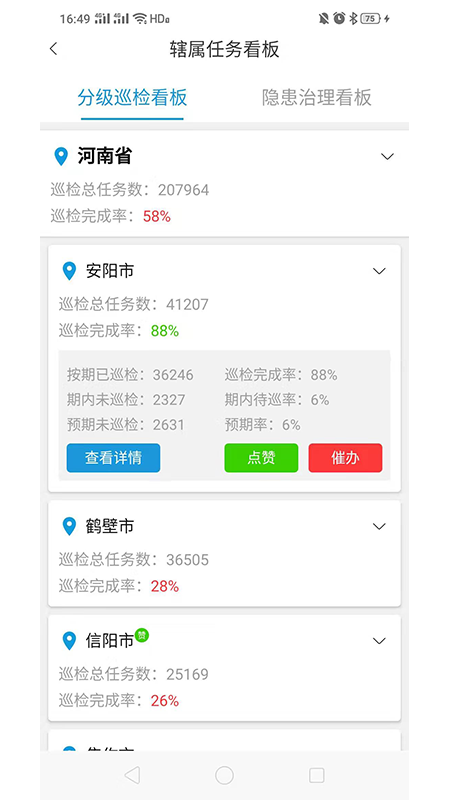
Task: Tap the green 赞 badge on 信阳市
Action: pos(142,635)
